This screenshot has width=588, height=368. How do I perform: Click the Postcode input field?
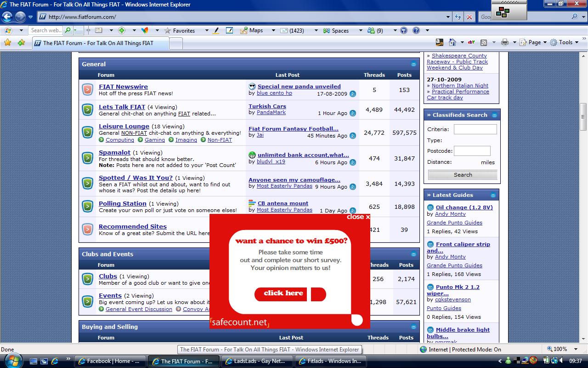click(x=472, y=151)
